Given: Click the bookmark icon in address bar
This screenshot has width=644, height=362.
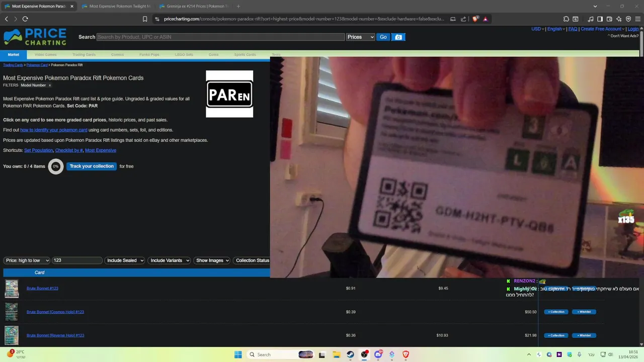Looking at the screenshot, I should [145, 19].
